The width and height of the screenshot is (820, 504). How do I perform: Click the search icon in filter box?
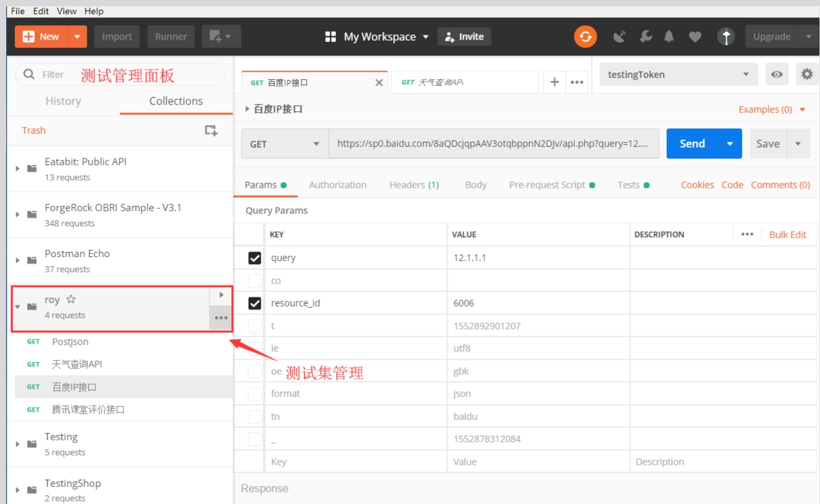coord(29,74)
